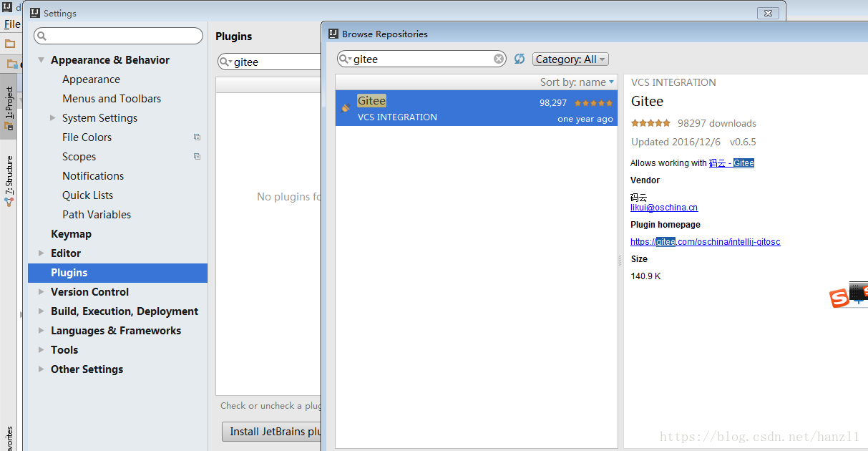Click the Settings window search field

[x=119, y=36]
